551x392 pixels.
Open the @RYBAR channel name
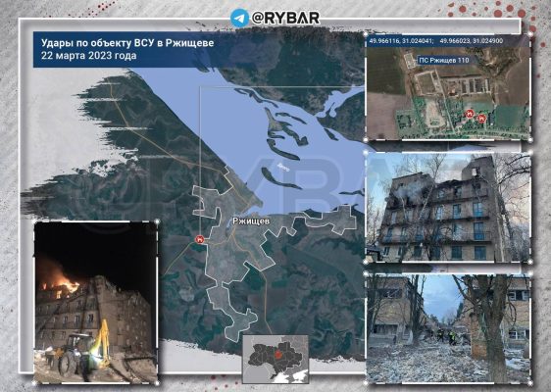point(285,18)
